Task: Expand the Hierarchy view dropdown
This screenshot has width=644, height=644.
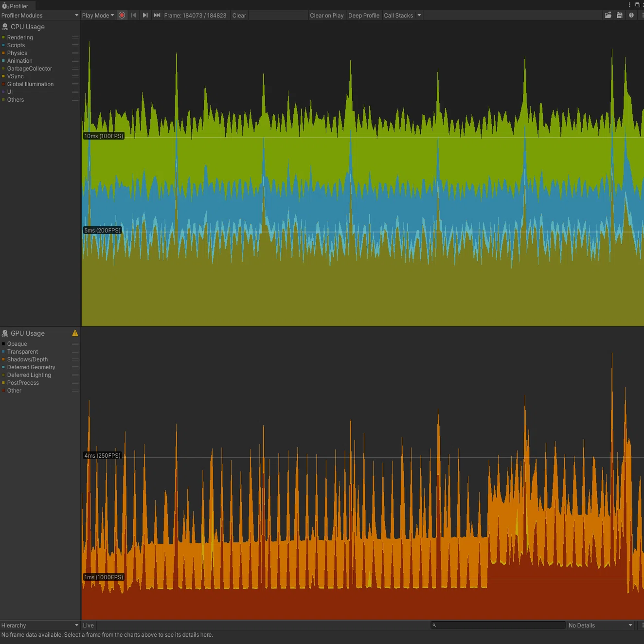Action: pos(40,626)
